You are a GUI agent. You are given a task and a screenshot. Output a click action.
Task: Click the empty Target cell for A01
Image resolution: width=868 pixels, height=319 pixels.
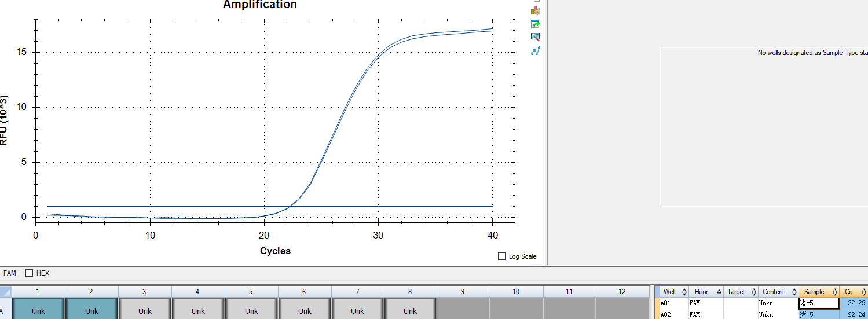click(x=741, y=303)
